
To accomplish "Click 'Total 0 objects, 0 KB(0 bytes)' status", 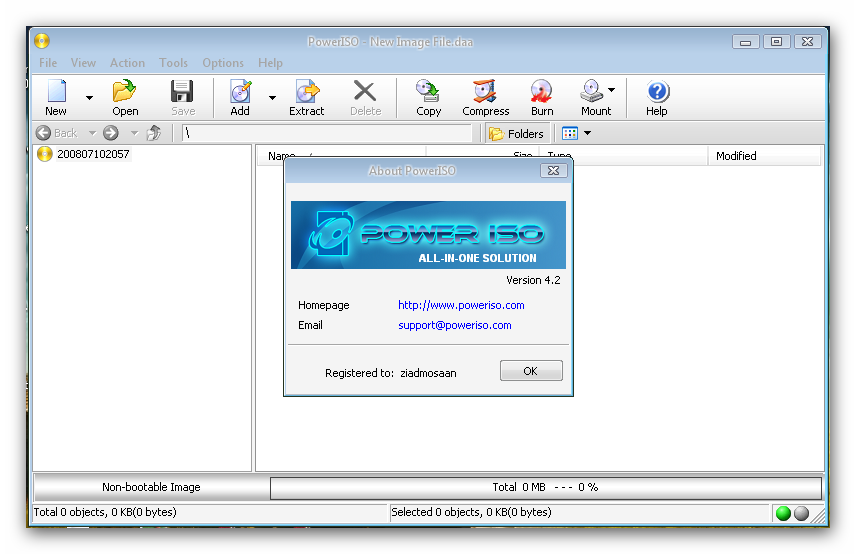I will (105, 512).
